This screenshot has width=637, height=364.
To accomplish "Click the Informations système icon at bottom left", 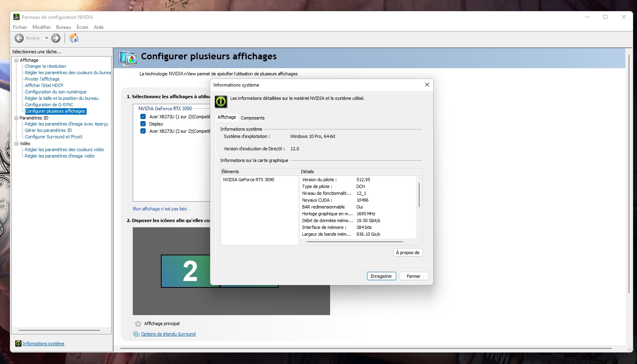I will (x=18, y=344).
